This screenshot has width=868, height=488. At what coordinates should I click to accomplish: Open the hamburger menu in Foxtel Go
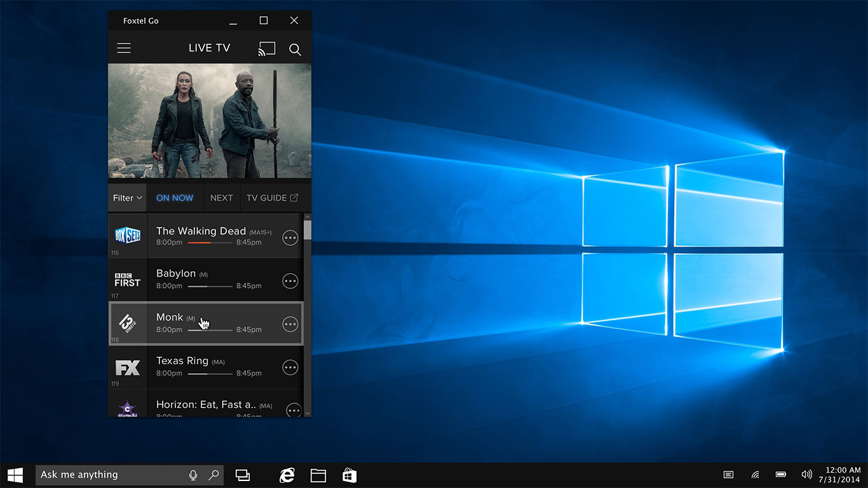click(124, 48)
